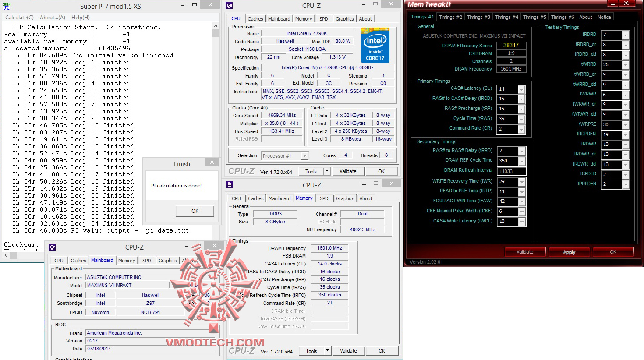Open the Caches tab in top CPU-Z

pyautogui.click(x=255, y=19)
